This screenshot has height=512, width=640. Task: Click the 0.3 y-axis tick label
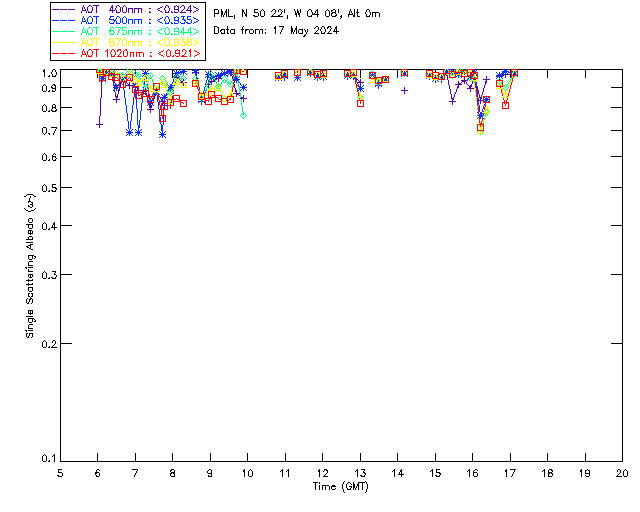[49, 275]
